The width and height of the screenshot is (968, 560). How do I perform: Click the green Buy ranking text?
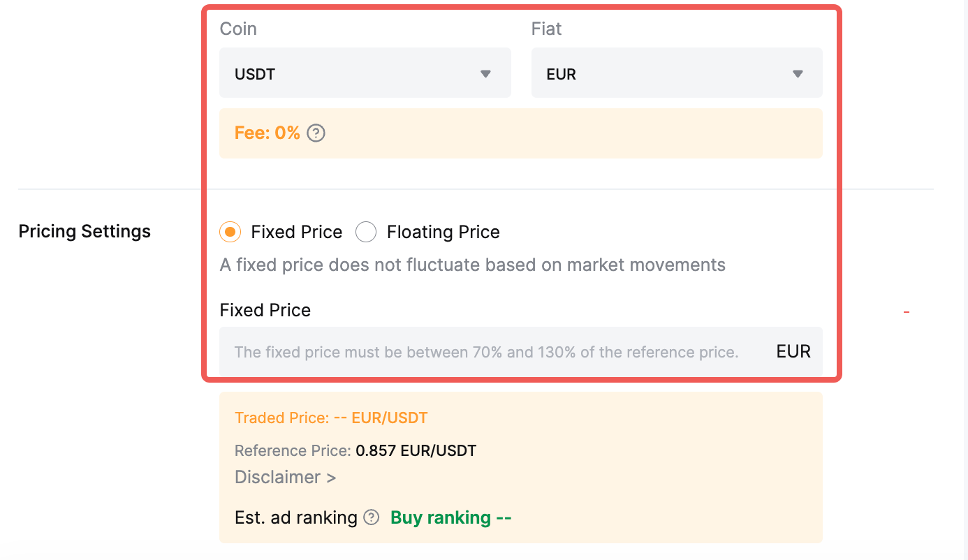pyautogui.click(x=450, y=517)
